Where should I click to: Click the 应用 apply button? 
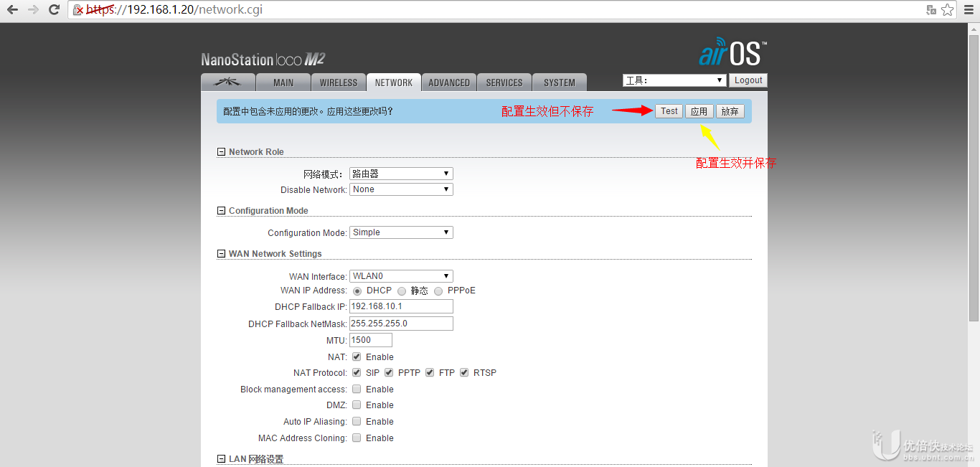699,111
